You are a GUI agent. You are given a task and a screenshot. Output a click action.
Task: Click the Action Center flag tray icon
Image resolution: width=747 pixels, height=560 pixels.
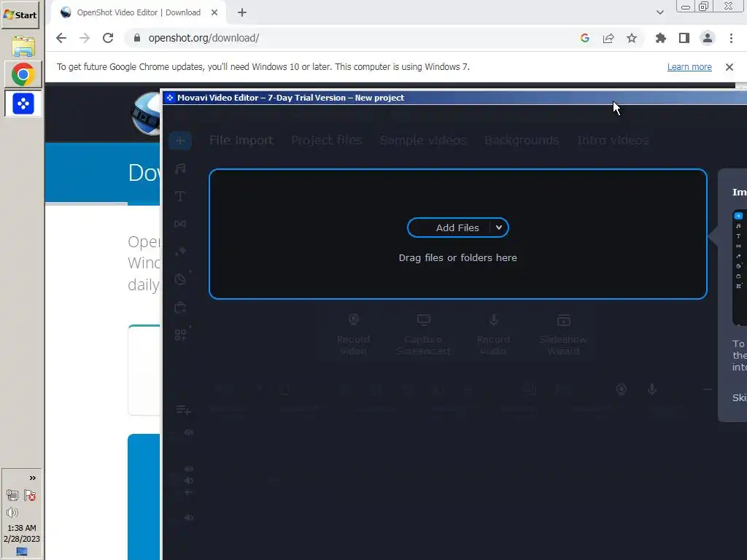pyautogui.click(x=30, y=496)
